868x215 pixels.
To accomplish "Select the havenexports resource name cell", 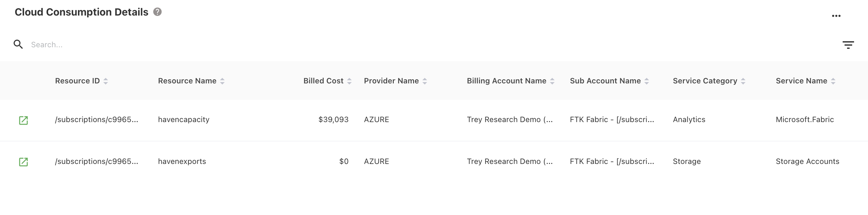I will click(182, 161).
